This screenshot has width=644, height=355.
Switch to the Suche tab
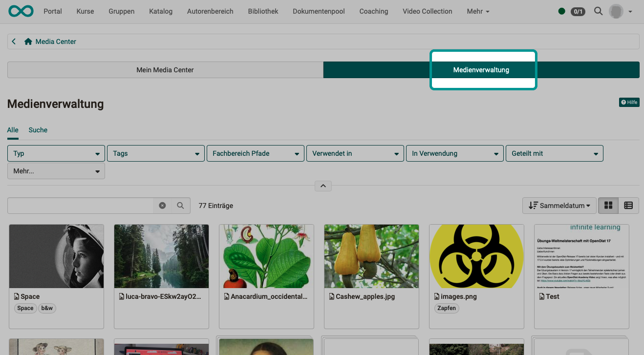tap(38, 130)
